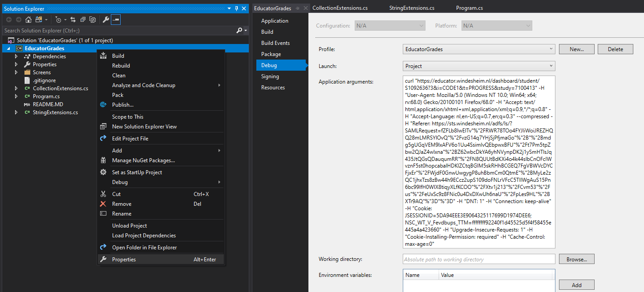Select .gitignore file in tree
Screen dimensions: 644x292
pyautogui.click(x=44, y=80)
